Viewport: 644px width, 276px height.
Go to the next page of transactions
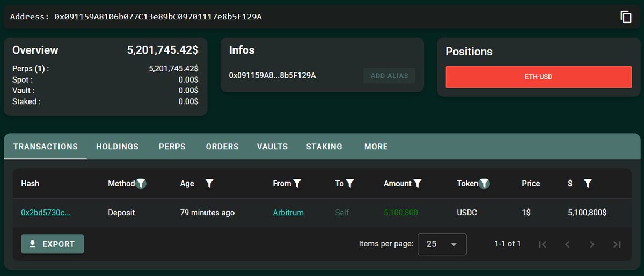(592, 244)
